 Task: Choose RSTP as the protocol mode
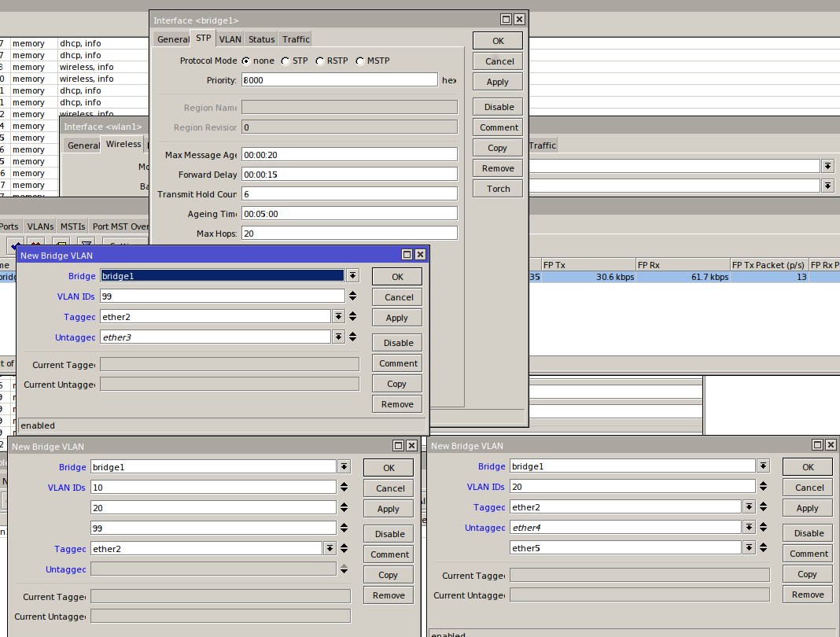[x=320, y=61]
